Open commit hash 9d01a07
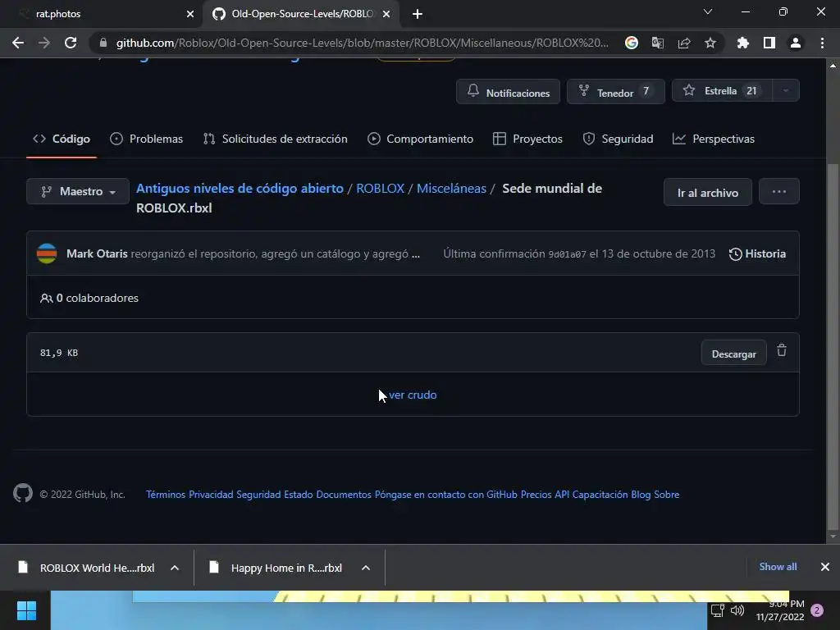 [567, 254]
